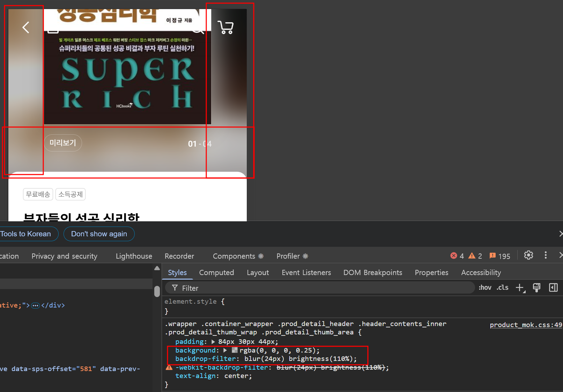
Task: Switch to the Properties tab
Action: (x=431, y=273)
